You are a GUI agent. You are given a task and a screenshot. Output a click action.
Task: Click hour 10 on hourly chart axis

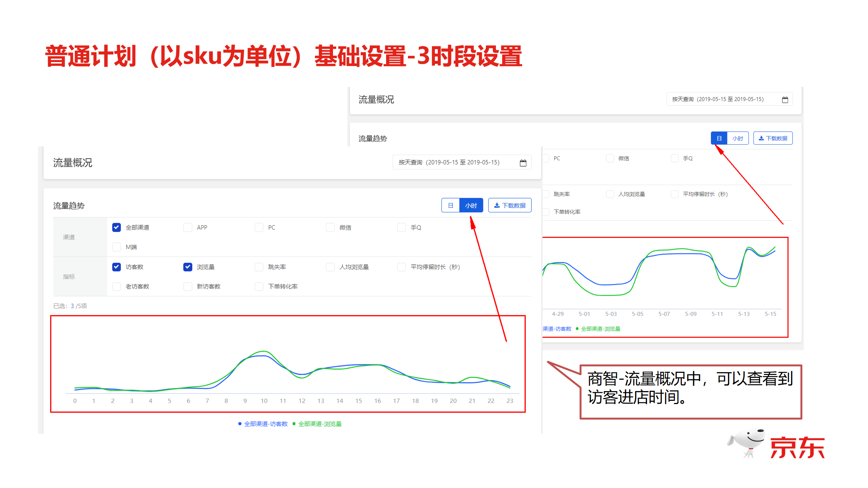[264, 401]
